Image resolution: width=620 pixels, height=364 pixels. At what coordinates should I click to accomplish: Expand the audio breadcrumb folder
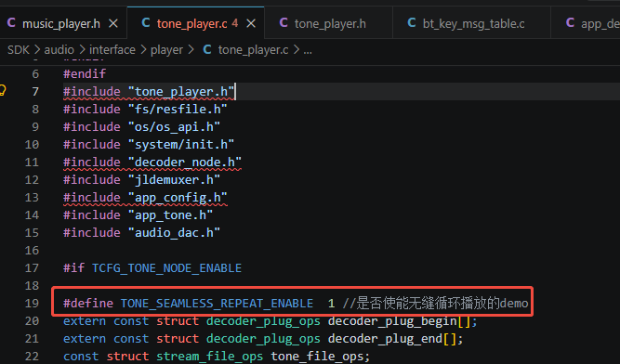[59, 50]
